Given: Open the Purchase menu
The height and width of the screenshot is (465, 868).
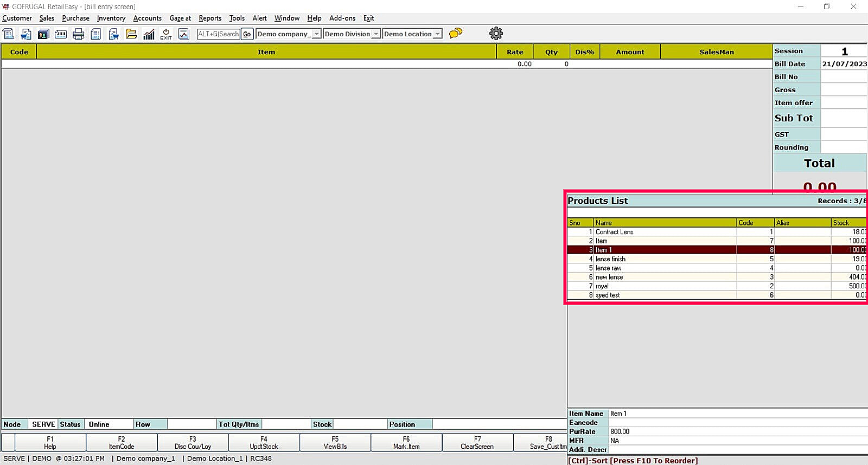Looking at the screenshot, I should click(76, 18).
